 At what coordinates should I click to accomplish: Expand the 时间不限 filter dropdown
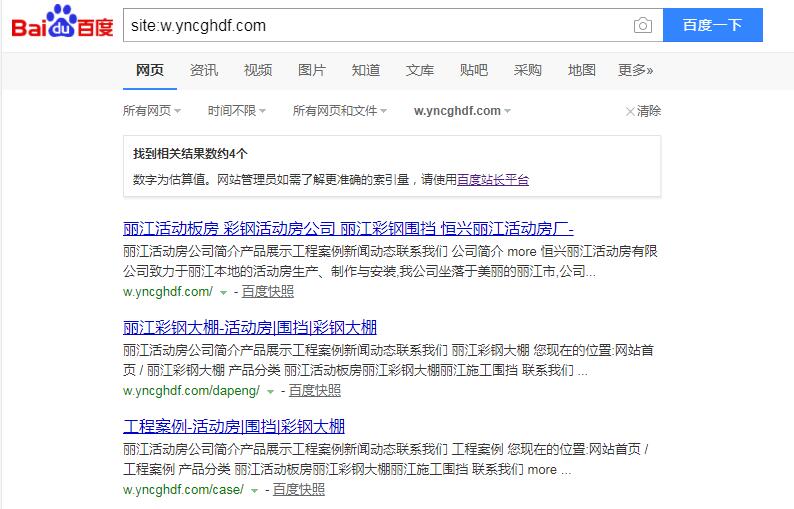(x=236, y=110)
